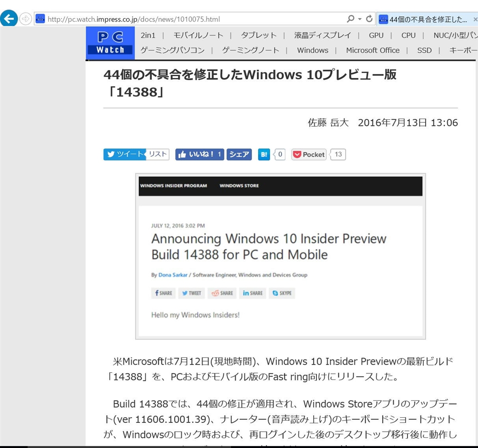Screen dimensions: 478x448
Task: Reload the page with refresh icon
Action: pos(369,19)
